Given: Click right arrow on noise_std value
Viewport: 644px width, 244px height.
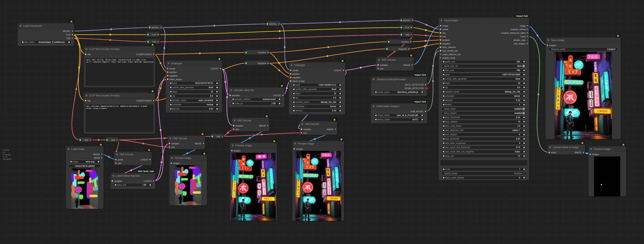Looking at the screenshot, I should (x=150, y=185).
